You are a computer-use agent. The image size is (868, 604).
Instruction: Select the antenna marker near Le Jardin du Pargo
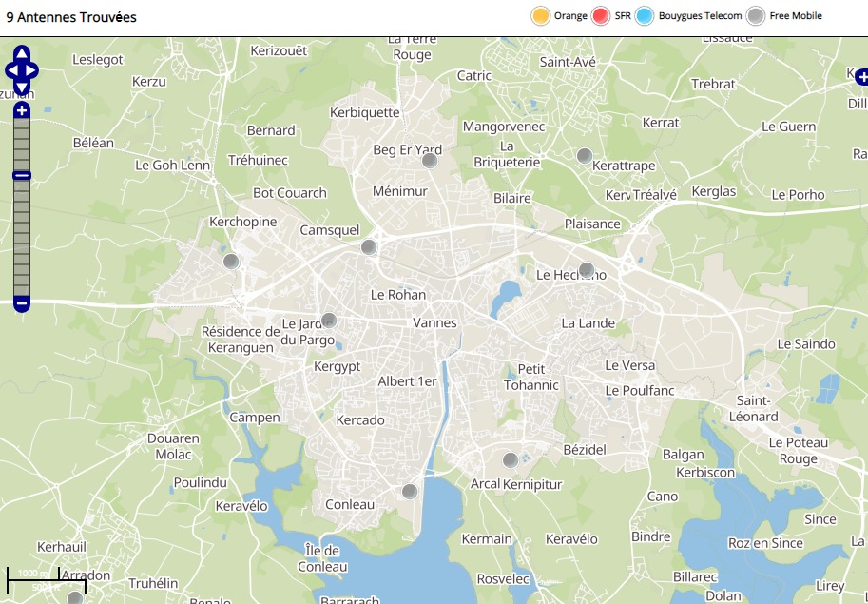(329, 321)
